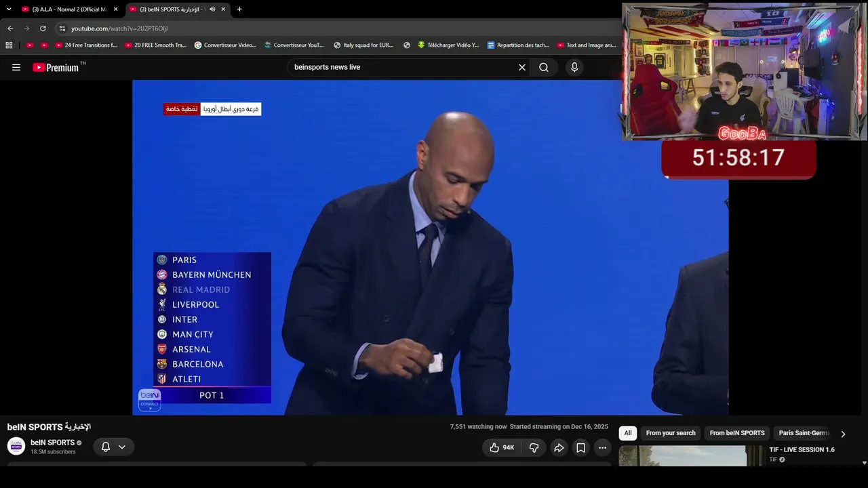Select the From your search chip
This screenshot has height=488, width=868.
point(671,433)
